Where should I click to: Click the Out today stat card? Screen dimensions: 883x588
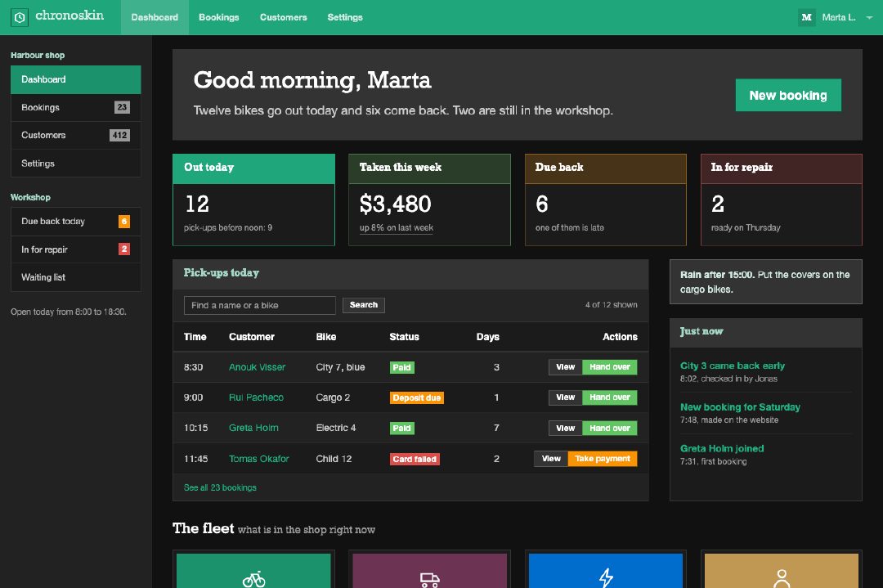(253, 200)
